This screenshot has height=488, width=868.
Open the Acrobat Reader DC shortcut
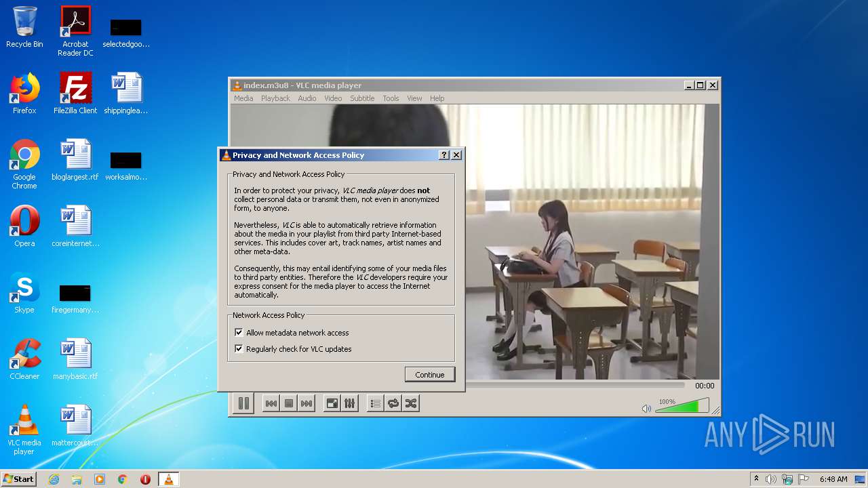point(75,30)
